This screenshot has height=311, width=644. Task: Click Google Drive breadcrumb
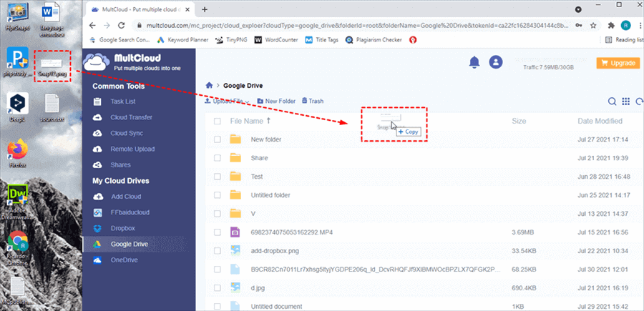click(243, 86)
